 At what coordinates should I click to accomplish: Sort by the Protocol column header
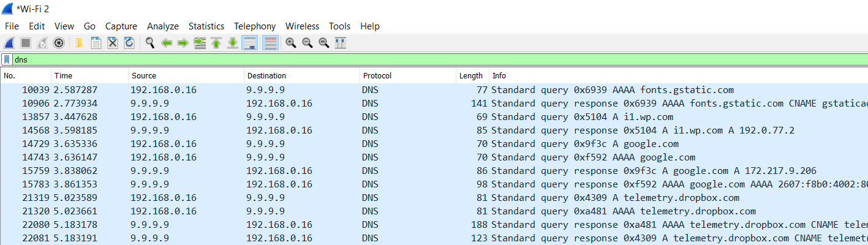pyautogui.click(x=408, y=76)
